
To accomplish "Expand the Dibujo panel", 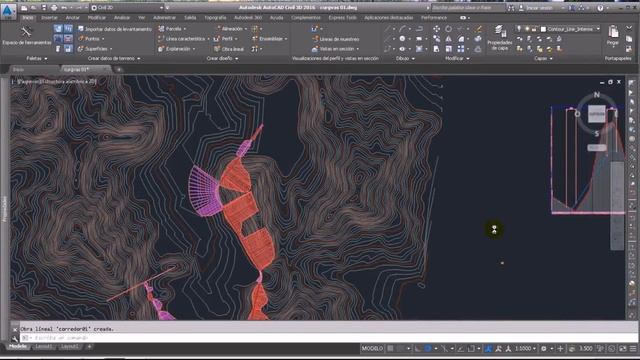I will 405,59.
